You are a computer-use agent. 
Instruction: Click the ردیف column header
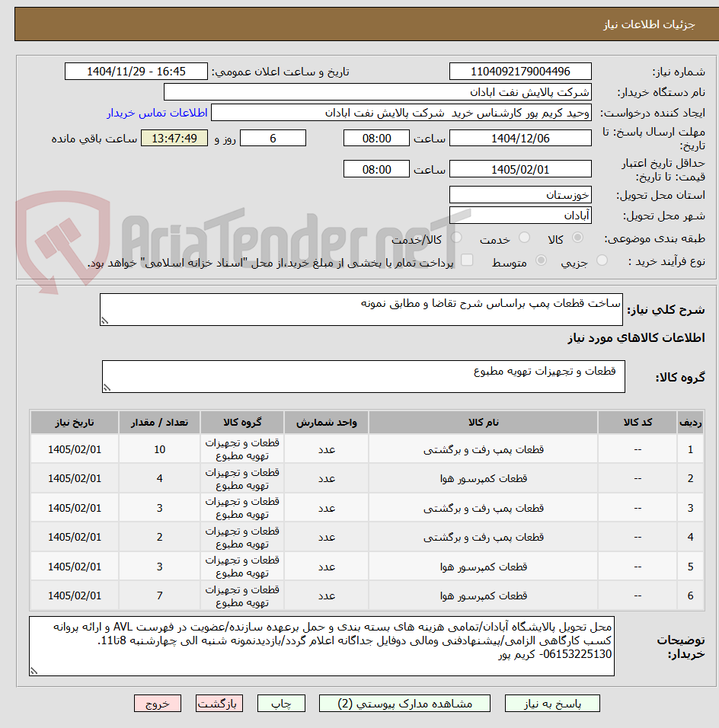pyautogui.click(x=690, y=422)
